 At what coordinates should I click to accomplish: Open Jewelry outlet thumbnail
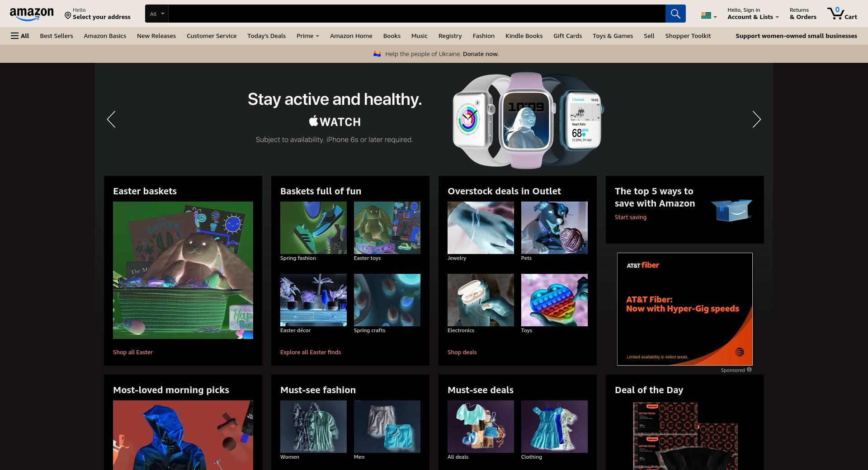click(x=481, y=228)
